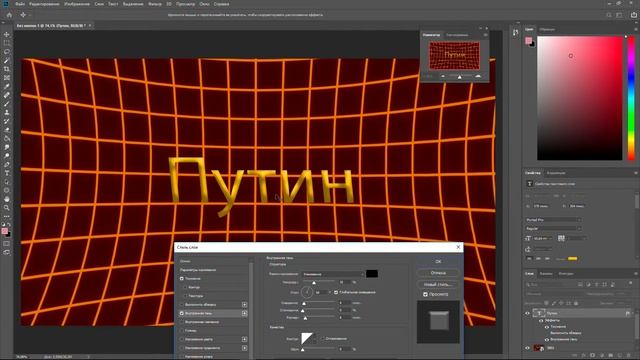Click the plus icon beside Выполнить обводку
The height and width of the screenshot is (360, 640).
pos(244,304)
